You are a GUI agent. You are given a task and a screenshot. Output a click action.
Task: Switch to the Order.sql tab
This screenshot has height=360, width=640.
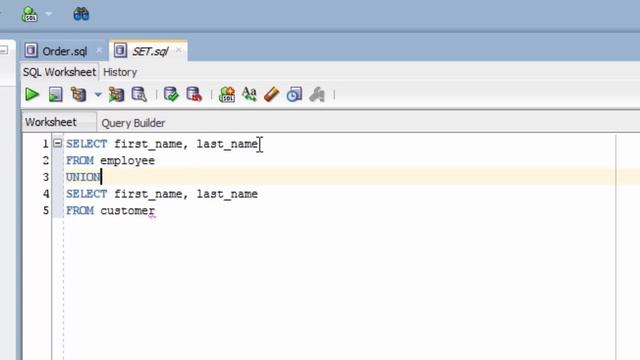click(x=64, y=51)
